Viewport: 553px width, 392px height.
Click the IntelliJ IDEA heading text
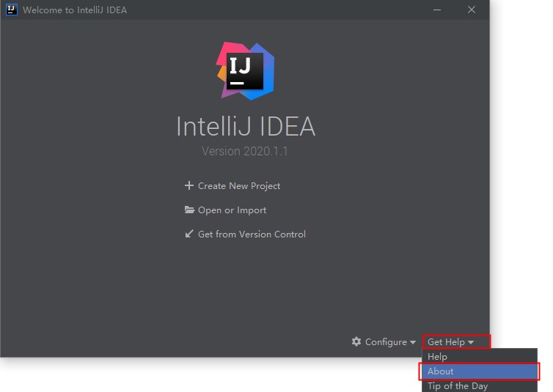(x=245, y=127)
